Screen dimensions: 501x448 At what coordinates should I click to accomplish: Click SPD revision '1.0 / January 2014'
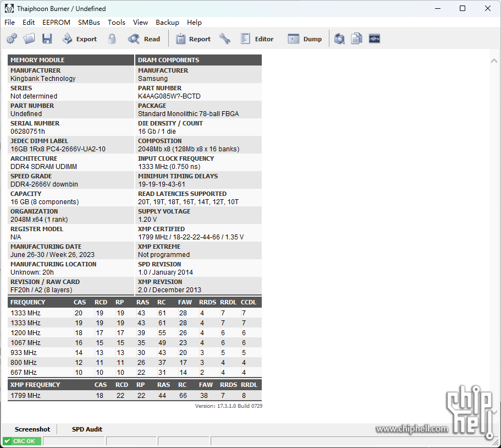tap(166, 272)
